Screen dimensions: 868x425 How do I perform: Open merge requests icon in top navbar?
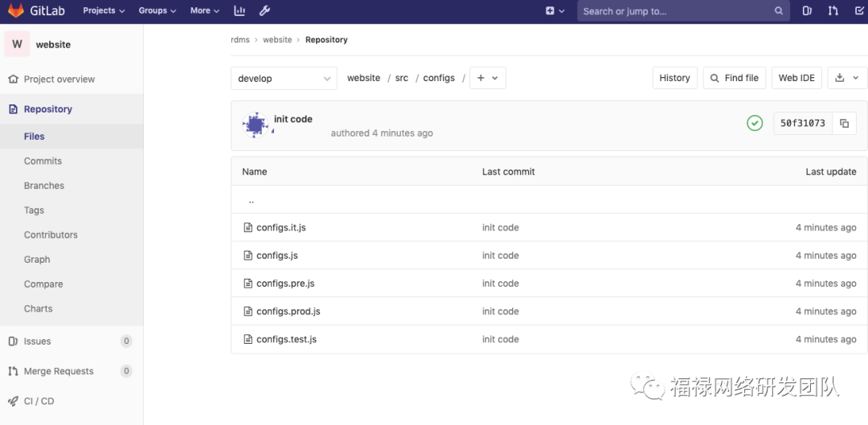coord(833,10)
